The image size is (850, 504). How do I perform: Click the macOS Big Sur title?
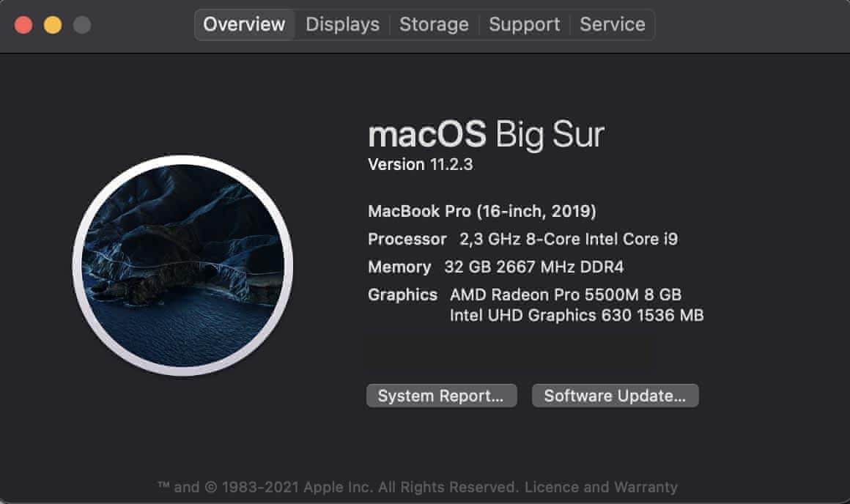coord(486,135)
